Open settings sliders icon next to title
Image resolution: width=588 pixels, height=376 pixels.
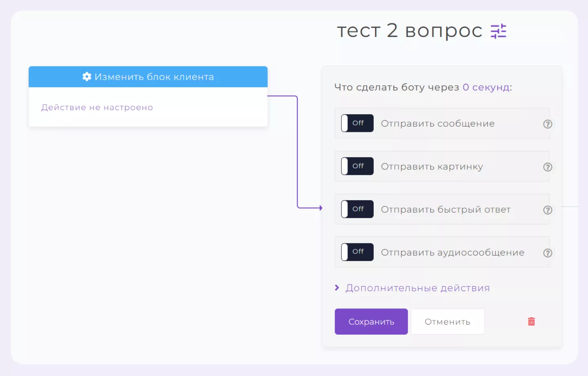coord(498,31)
